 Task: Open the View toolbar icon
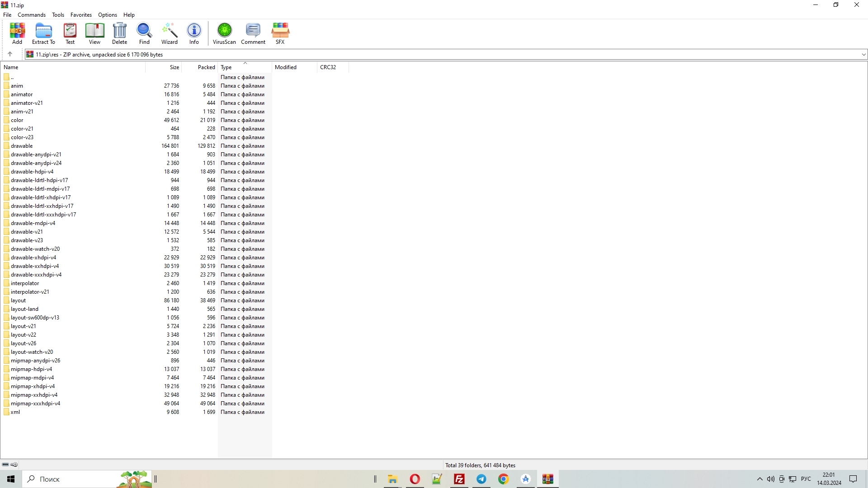pyautogui.click(x=94, y=31)
